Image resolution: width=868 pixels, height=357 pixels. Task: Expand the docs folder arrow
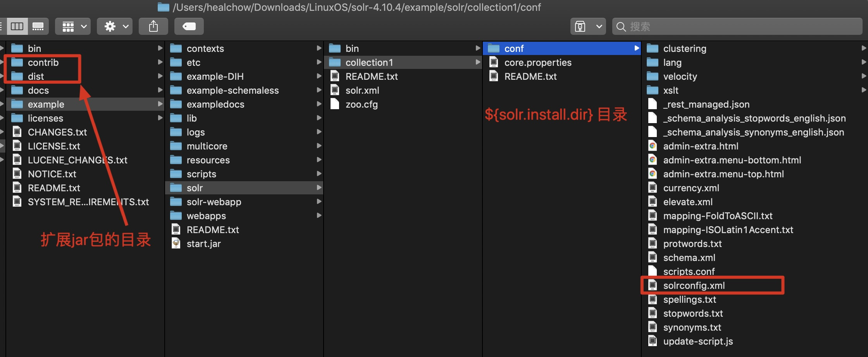(x=160, y=90)
